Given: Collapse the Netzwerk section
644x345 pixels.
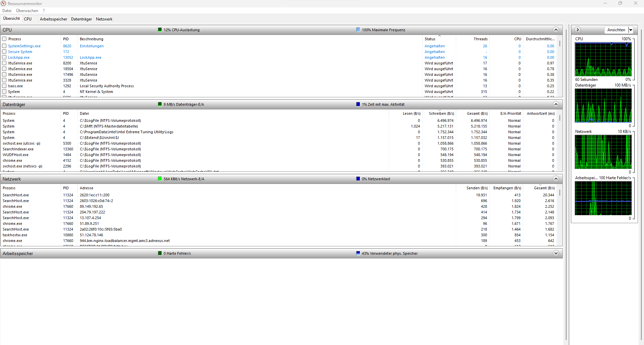Looking at the screenshot, I should pyautogui.click(x=556, y=179).
